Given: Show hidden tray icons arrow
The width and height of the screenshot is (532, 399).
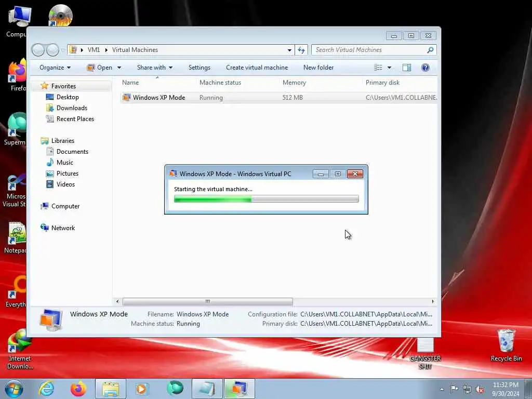Looking at the screenshot, I should click(x=442, y=389).
